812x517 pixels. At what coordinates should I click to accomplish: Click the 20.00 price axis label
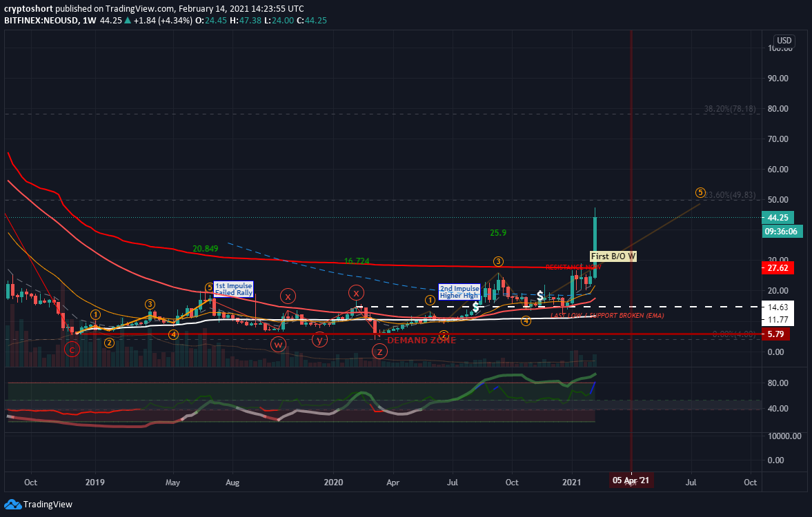(778, 290)
